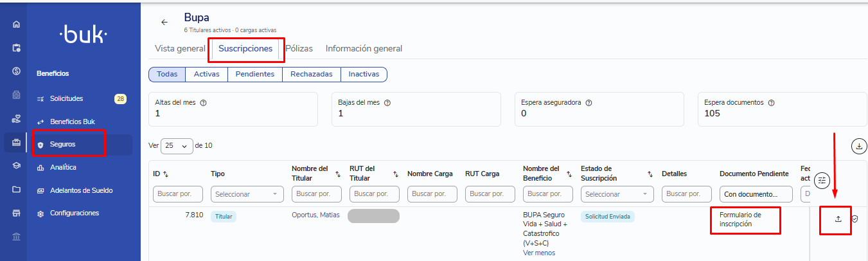
Task: Switch to the Suscripciones tab
Action: [245, 48]
